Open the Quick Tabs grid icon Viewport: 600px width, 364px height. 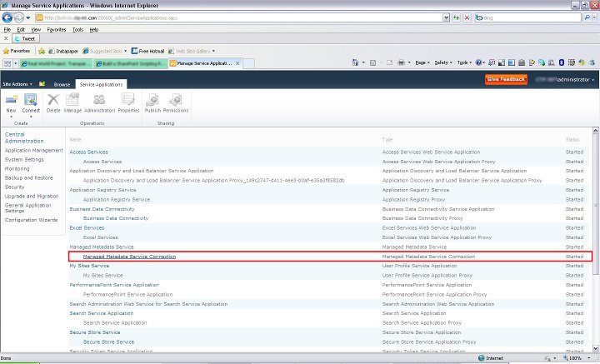(7, 63)
